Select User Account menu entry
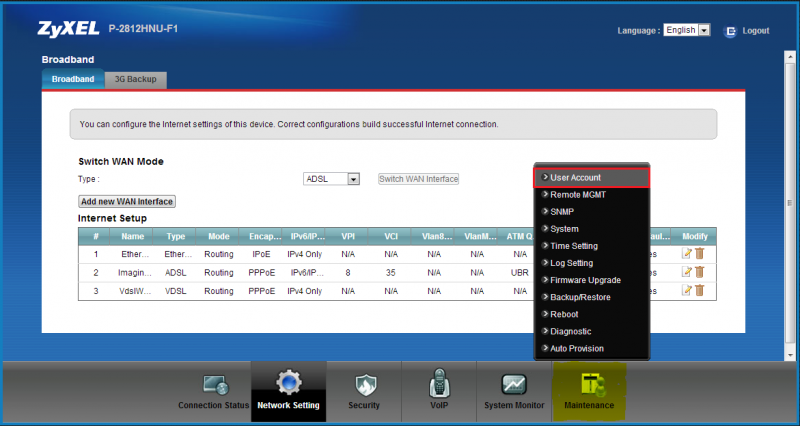This screenshot has height=426, width=800. (591, 178)
